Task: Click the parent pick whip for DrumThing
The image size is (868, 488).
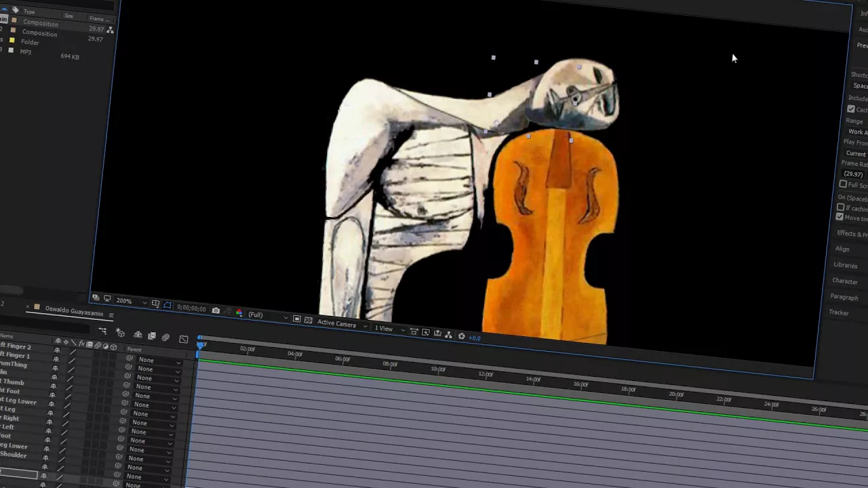Action: point(127,375)
